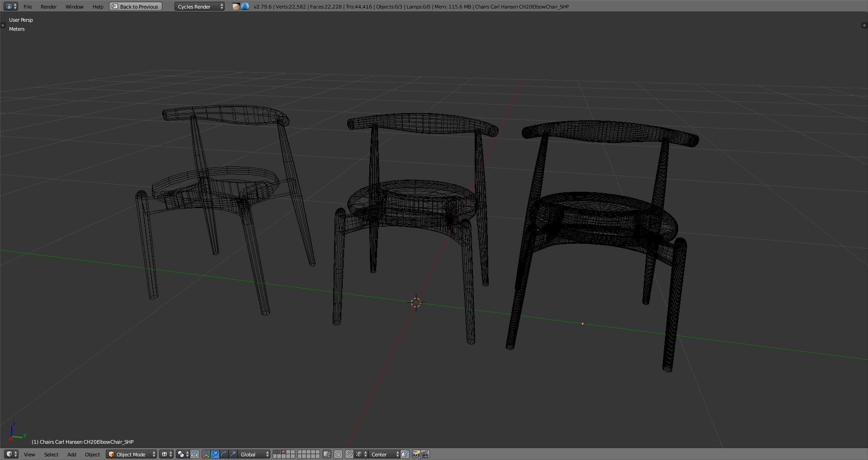Open the snap element type selector
The image size is (868, 460).
point(361,454)
